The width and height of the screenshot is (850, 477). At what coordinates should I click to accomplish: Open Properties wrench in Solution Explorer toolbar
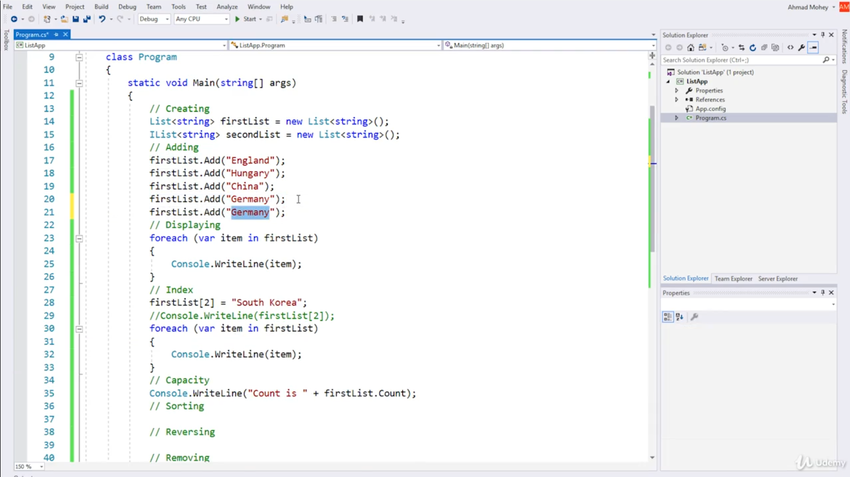pos(801,48)
